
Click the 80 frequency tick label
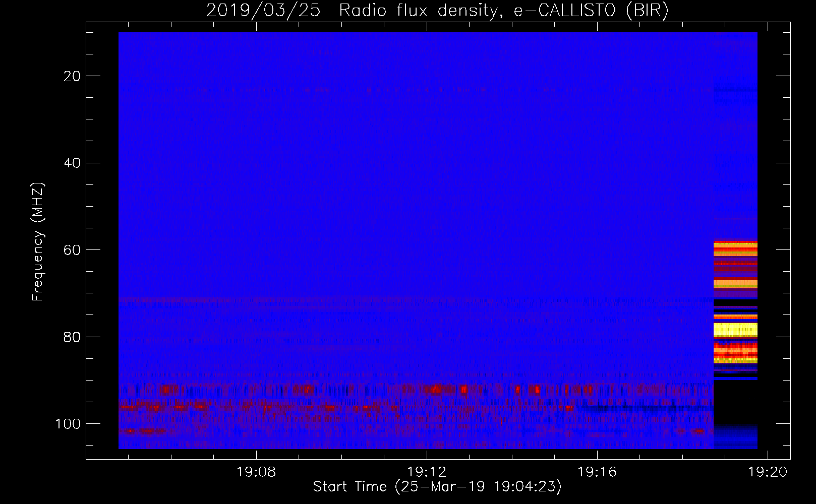tap(73, 337)
